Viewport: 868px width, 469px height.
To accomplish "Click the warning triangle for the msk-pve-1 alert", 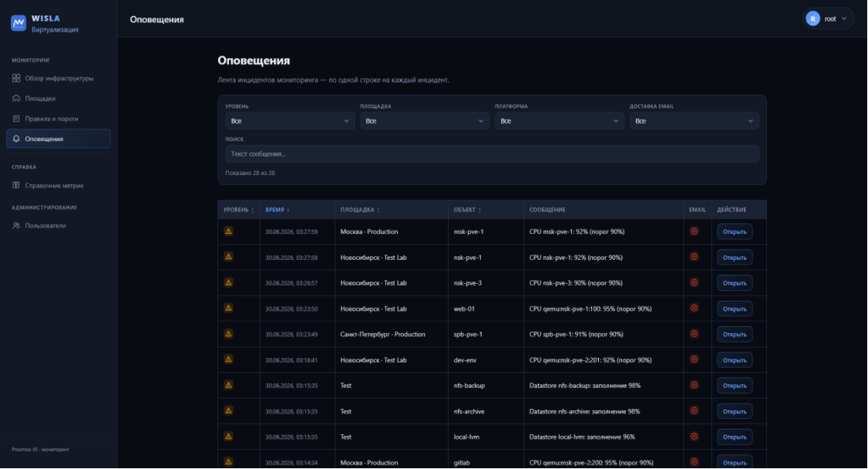I will point(228,231).
